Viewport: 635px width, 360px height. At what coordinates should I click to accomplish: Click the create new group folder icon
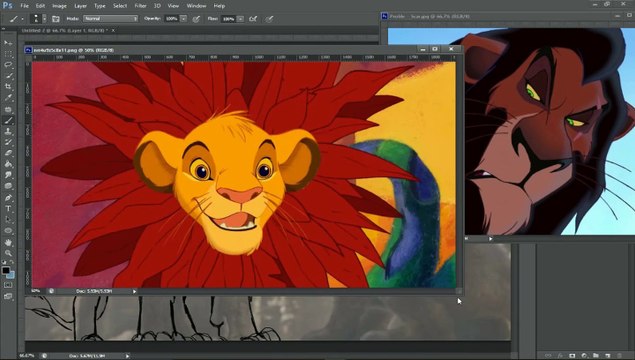tap(596, 356)
